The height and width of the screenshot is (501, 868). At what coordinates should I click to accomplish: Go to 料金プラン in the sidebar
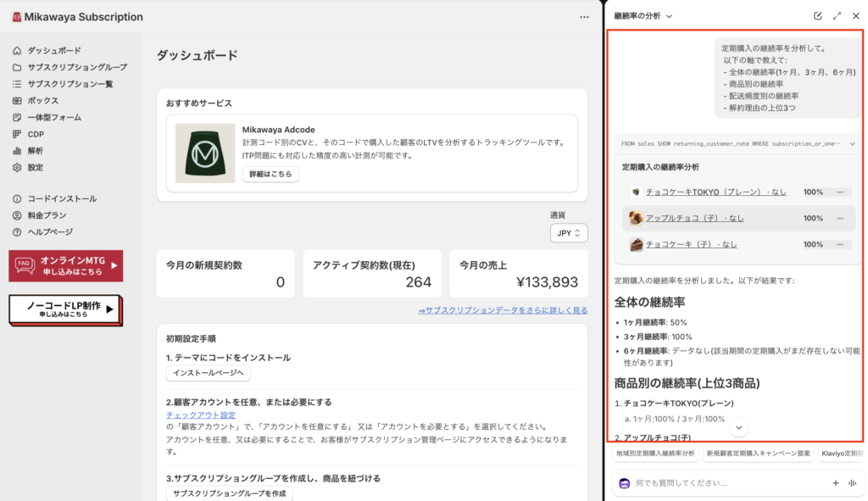[x=47, y=215]
